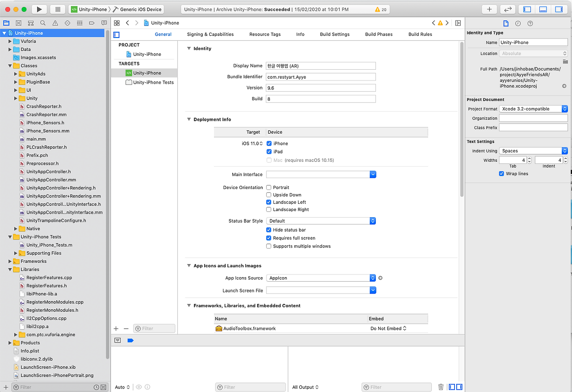Go back with the editor back arrow
This screenshot has height=392, width=572.
coord(127,23)
